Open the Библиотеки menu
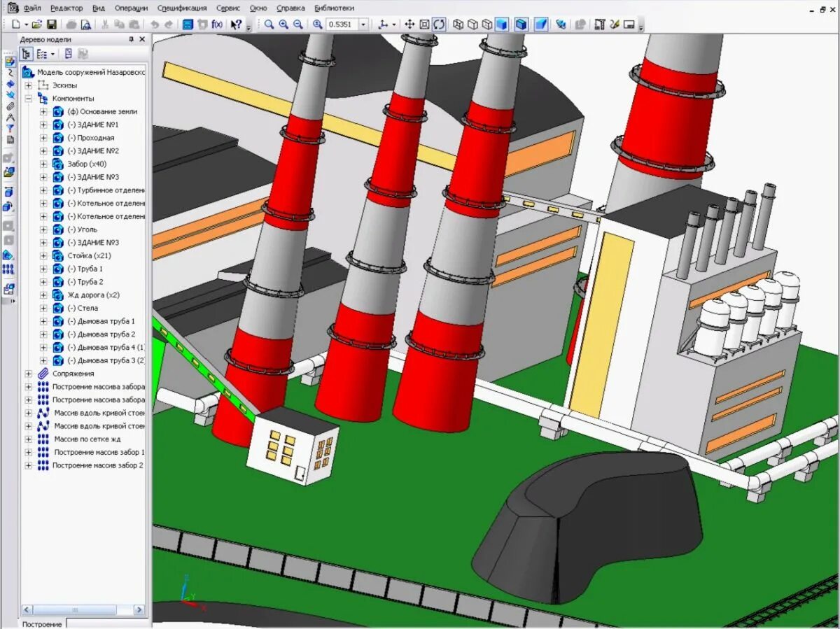The width and height of the screenshot is (840, 629). (334, 8)
